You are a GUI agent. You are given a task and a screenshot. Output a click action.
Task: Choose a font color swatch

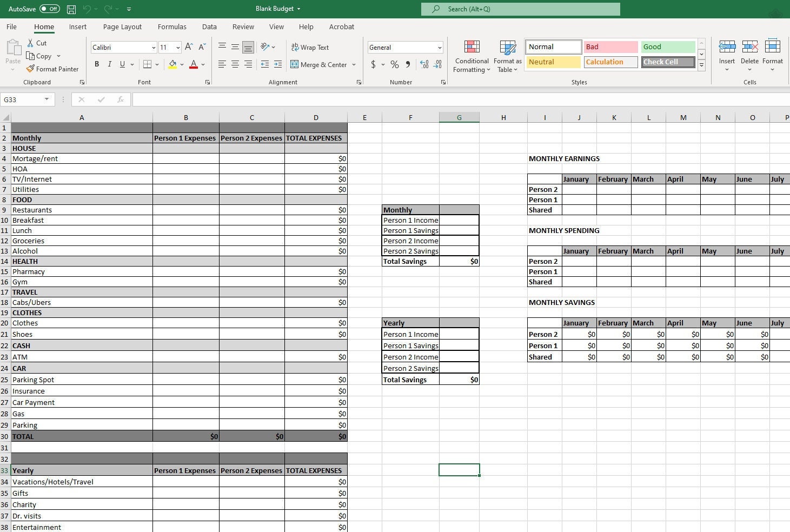click(x=193, y=64)
